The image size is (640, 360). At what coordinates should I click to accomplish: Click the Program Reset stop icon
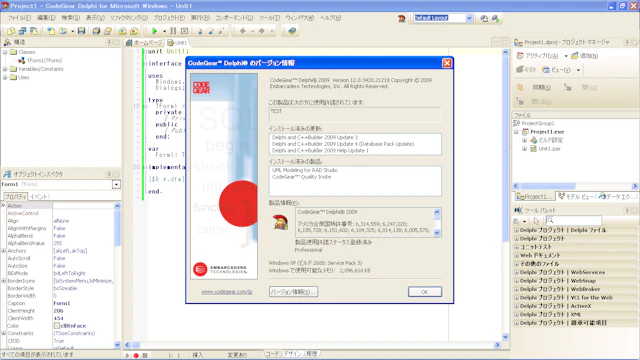[x=184, y=31]
